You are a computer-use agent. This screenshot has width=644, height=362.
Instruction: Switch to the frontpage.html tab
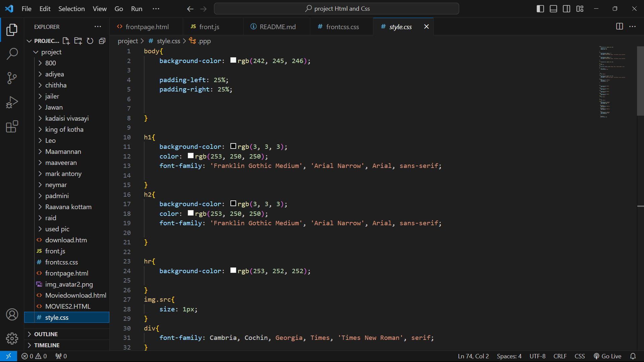click(147, 27)
